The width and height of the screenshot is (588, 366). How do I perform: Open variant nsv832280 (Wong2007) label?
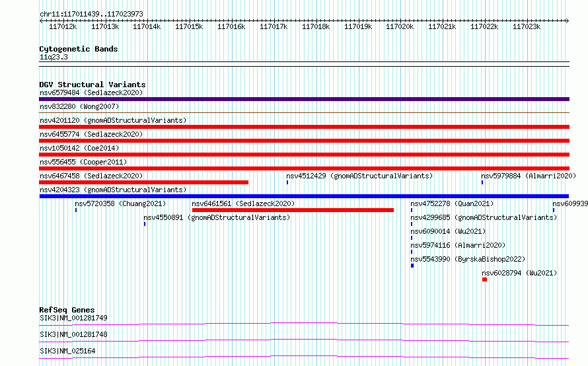pyautogui.click(x=79, y=106)
